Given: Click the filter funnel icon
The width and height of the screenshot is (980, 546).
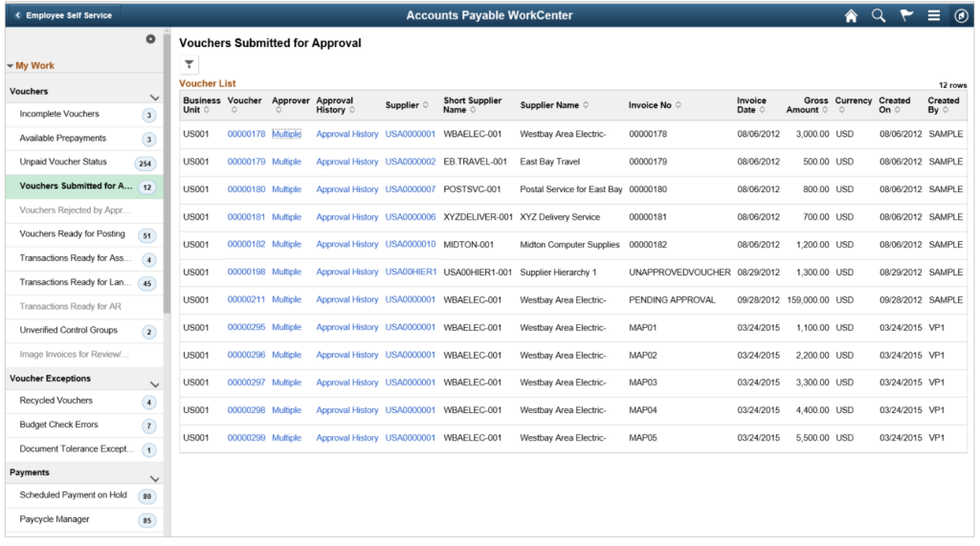Looking at the screenshot, I should click(x=189, y=64).
